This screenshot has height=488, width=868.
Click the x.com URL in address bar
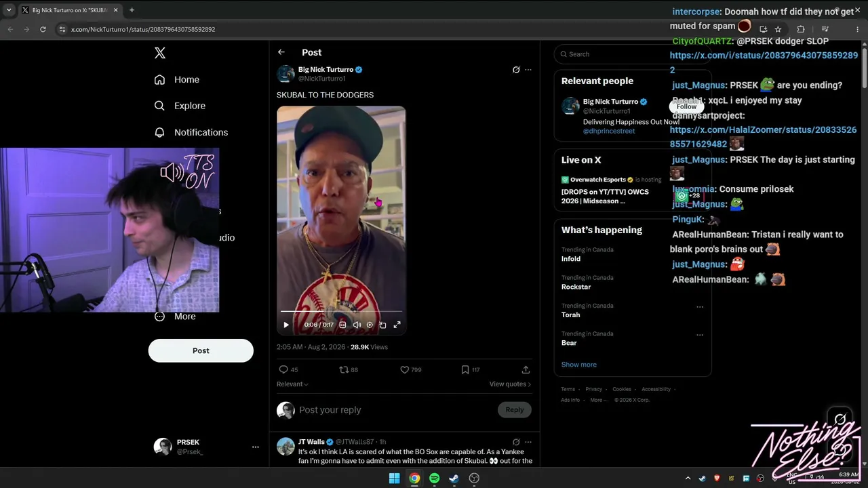coord(143,29)
